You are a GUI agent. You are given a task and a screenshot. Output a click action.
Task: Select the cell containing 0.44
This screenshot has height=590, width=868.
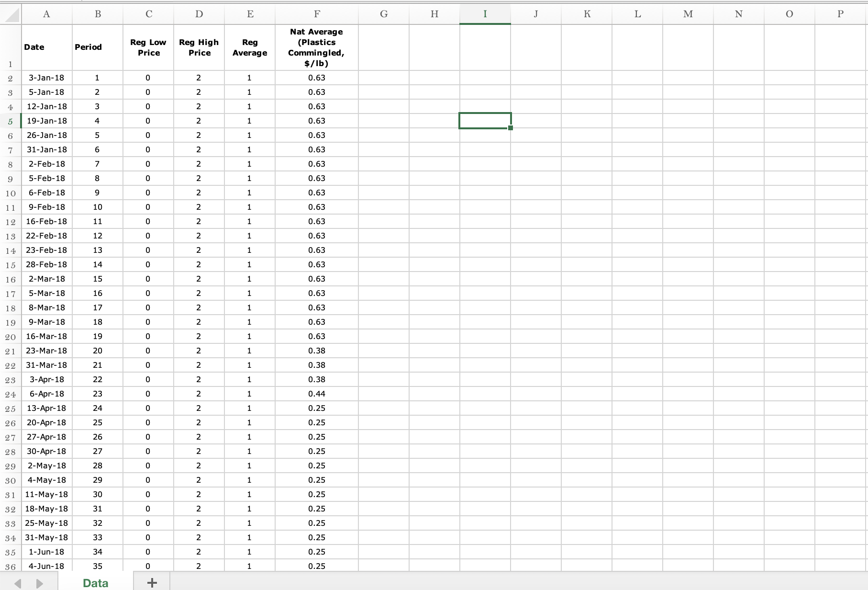(317, 394)
